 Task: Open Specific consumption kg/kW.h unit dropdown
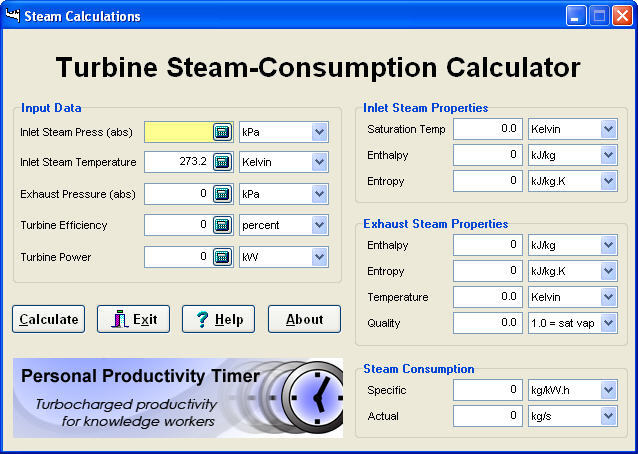click(608, 390)
